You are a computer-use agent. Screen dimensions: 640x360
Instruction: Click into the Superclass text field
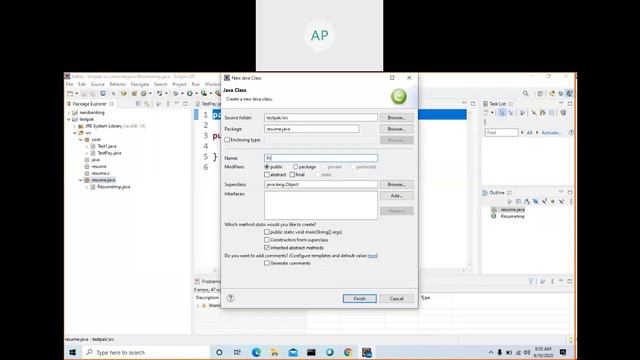(x=321, y=184)
